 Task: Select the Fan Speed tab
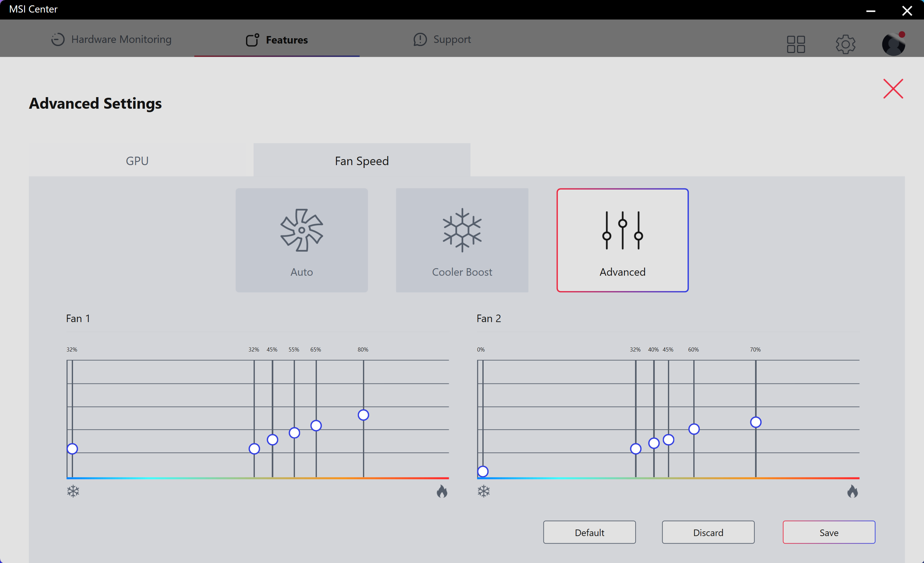click(362, 161)
